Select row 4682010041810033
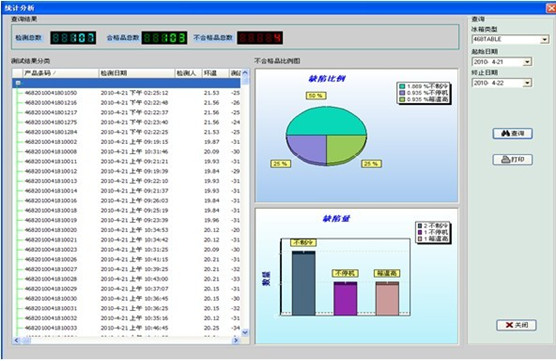Screen dimensions: 556x361 pyautogui.click(x=127, y=328)
